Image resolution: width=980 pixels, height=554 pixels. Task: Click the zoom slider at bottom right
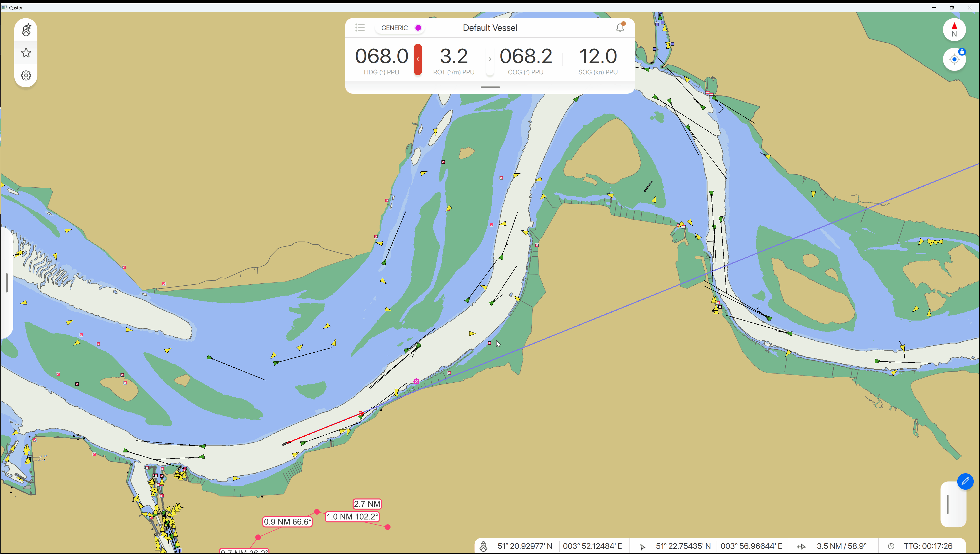948,504
